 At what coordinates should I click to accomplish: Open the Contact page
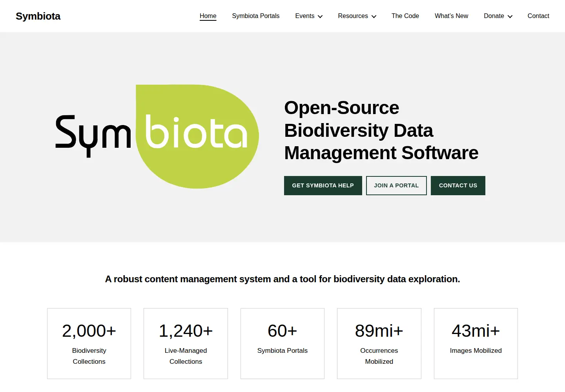click(x=538, y=16)
